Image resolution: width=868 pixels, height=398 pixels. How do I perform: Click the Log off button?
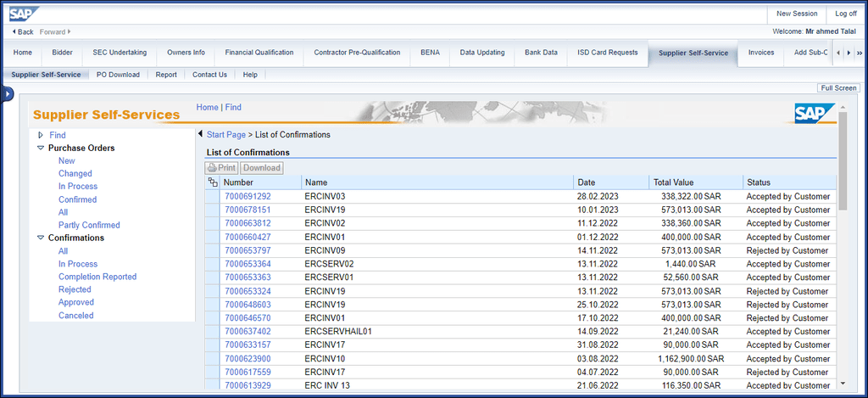[846, 14]
